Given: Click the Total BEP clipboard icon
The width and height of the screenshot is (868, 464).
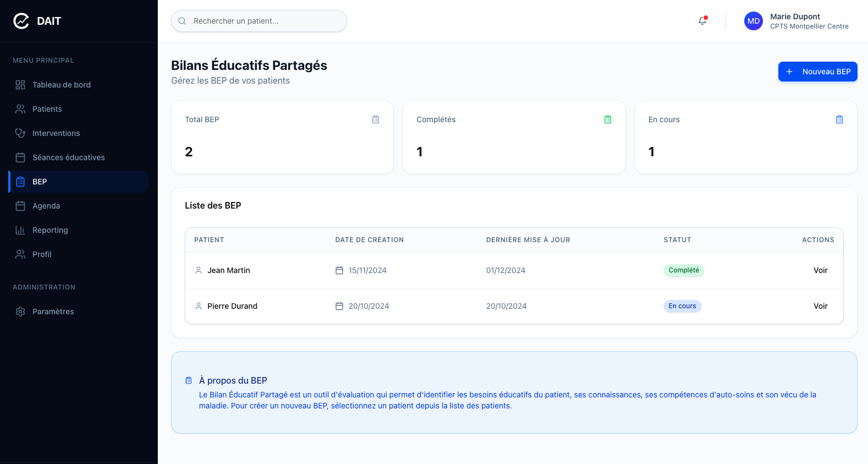Looking at the screenshot, I should (376, 119).
